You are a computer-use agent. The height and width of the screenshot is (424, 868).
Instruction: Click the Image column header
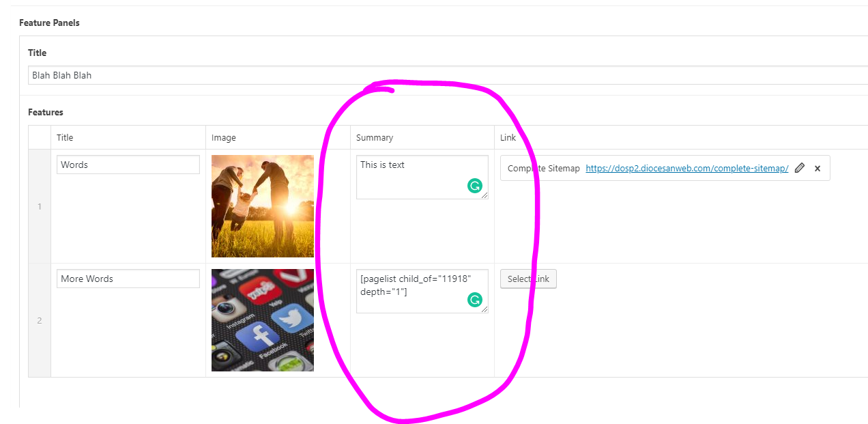[224, 137]
